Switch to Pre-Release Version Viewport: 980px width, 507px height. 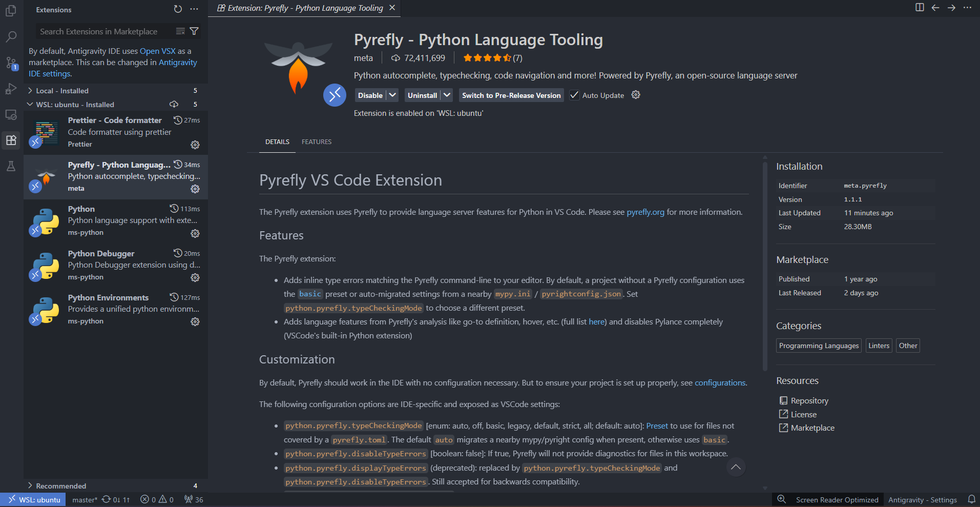click(x=511, y=95)
